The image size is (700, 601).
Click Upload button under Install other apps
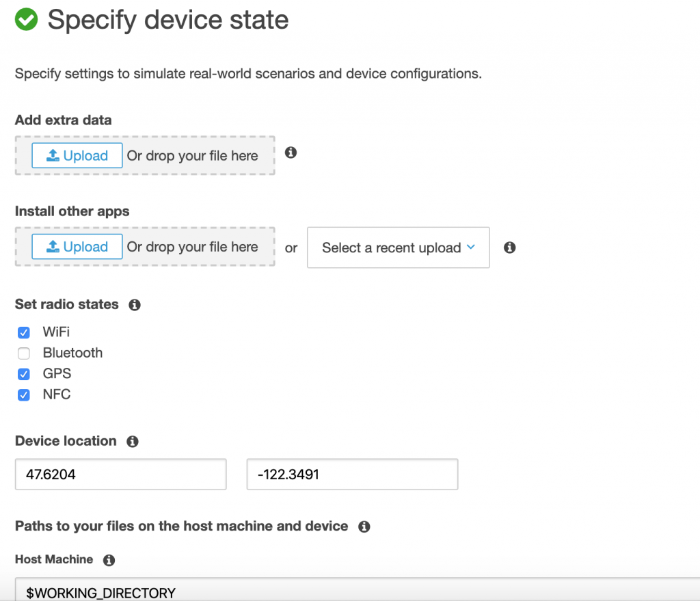coord(77,247)
